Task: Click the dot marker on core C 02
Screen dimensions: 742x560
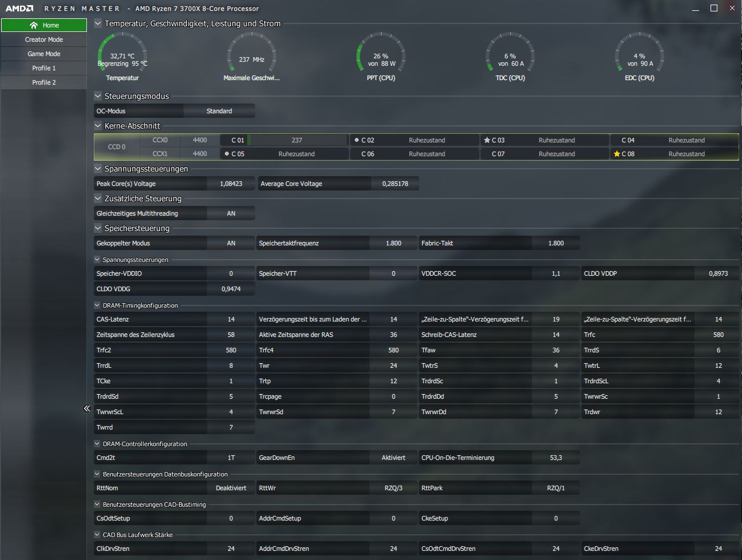Action: click(x=356, y=140)
